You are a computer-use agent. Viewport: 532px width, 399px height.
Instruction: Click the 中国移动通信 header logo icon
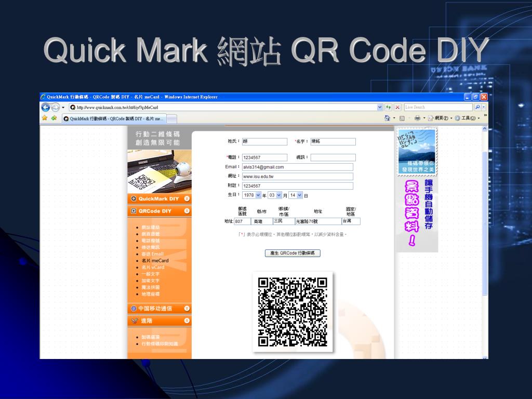point(134,309)
